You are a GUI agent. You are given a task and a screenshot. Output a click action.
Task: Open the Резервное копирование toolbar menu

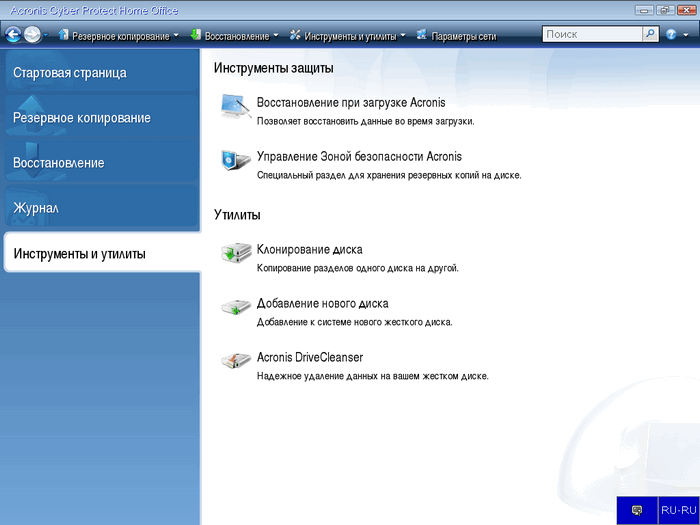coord(121,36)
